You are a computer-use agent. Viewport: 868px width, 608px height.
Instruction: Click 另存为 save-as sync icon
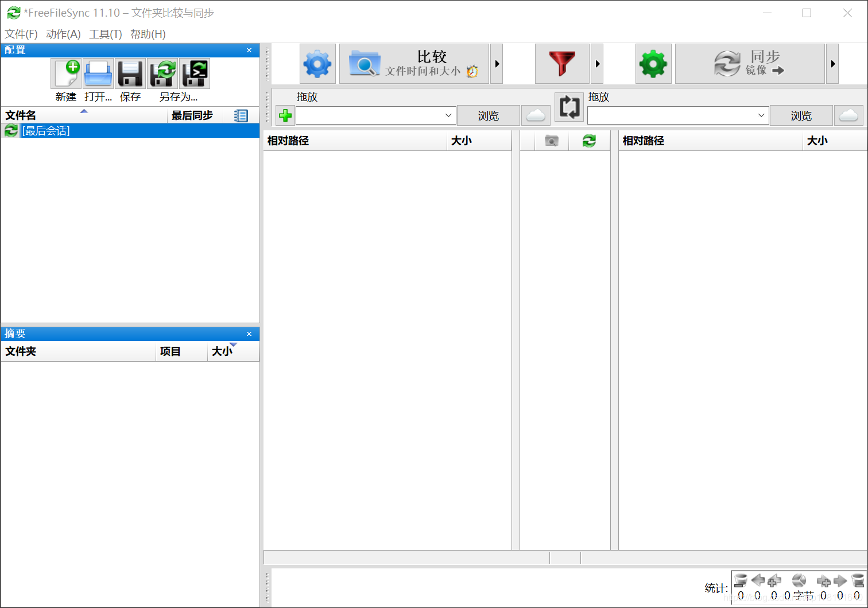(x=162, y=73)
